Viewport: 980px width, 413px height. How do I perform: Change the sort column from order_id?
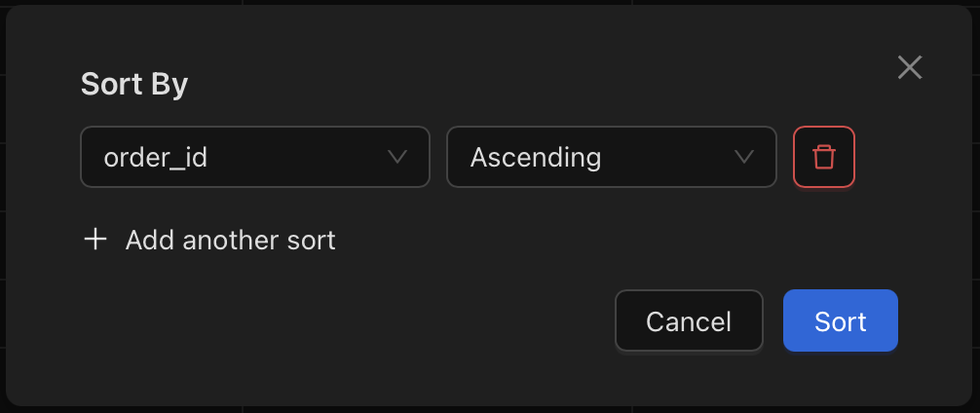(255, 157)
